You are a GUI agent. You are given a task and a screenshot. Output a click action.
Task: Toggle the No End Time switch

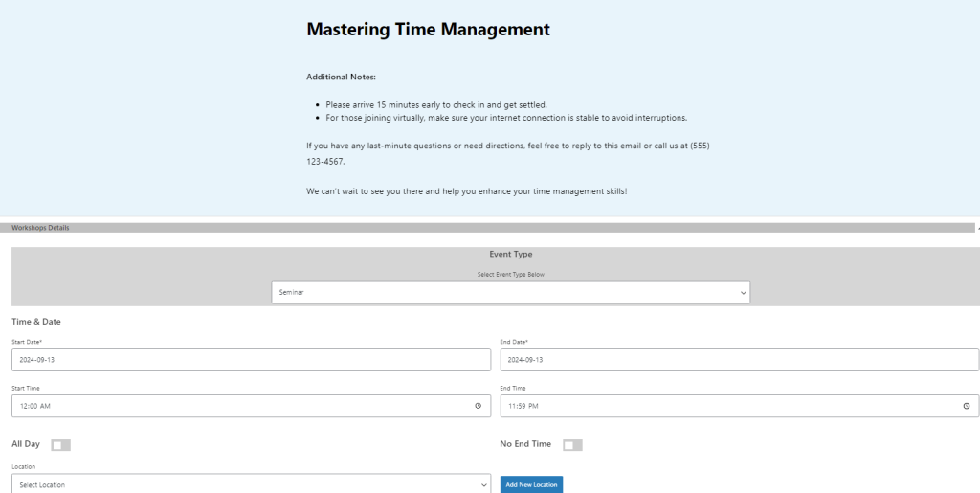tap(572, 445)
